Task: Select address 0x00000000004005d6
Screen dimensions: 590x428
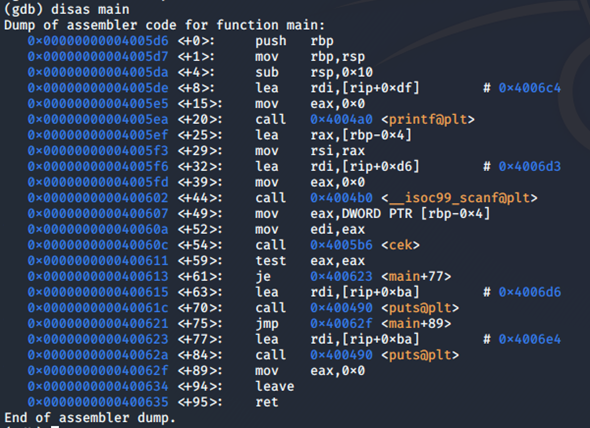Action: [x=98, y=41]
